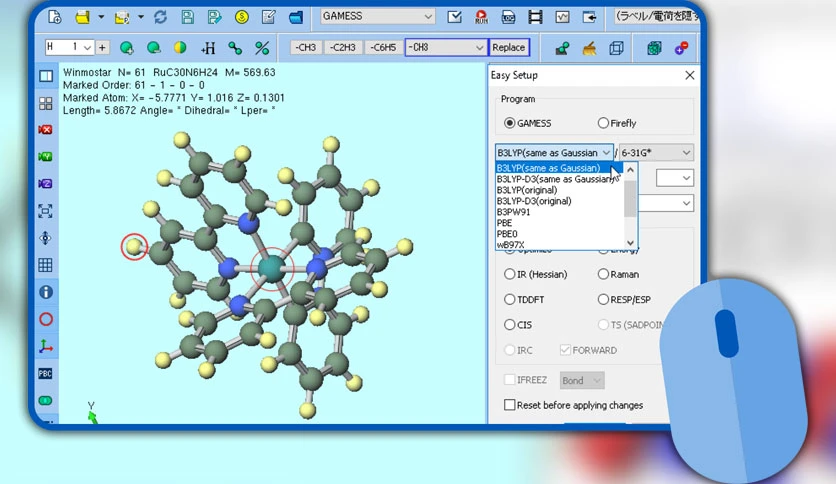836x484 pixels.
Task: Click the Replace button
Action: (509, 47)
